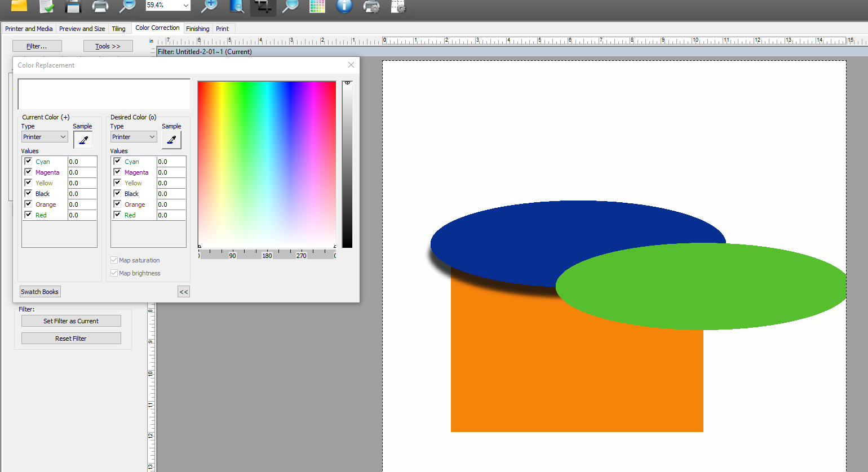The width and height of the screenshot is (868, 472).
Task: Open printer settings gear icon
Action: pyautogui.click(x=371, y=6)
